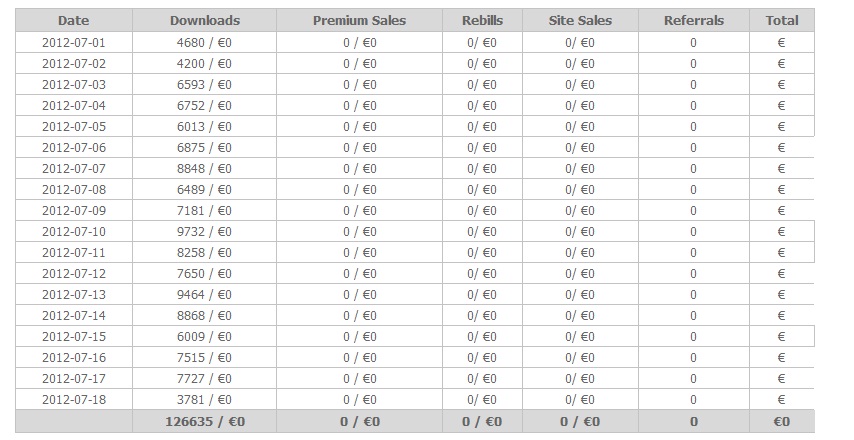Select the 2012-07-18 date cell
The height and width of the screenshot is (440, 854).
tap(73, 400)
